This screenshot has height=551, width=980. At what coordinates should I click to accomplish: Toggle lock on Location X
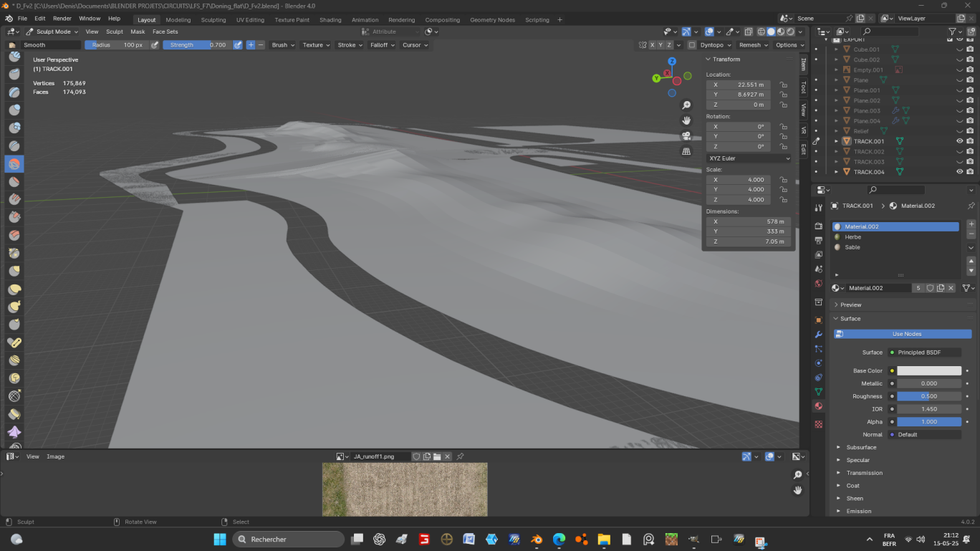pos(784,85)
